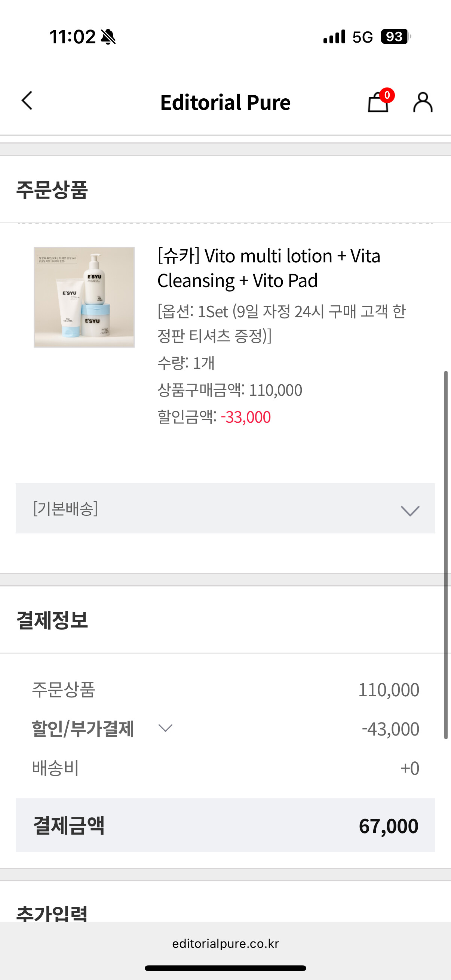Tap the battery level indicator
Screen dimensions: 451x980
coord(395,37)
